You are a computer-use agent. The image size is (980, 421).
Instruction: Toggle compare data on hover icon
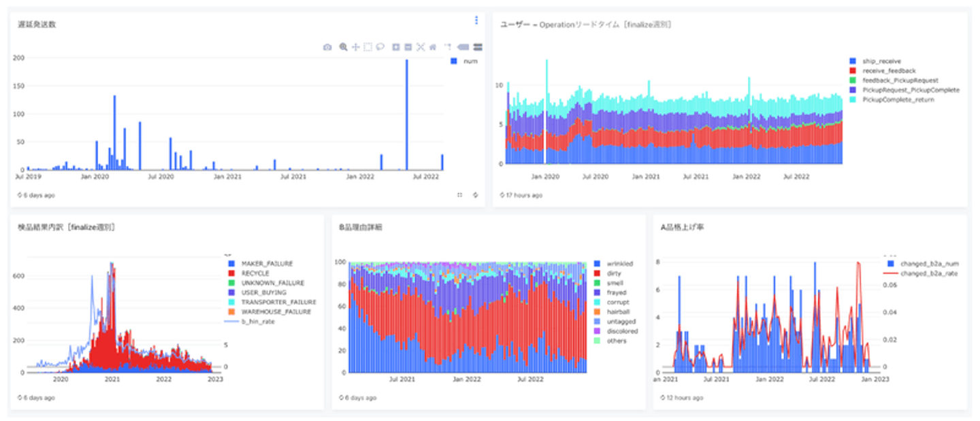click(478, 47)
